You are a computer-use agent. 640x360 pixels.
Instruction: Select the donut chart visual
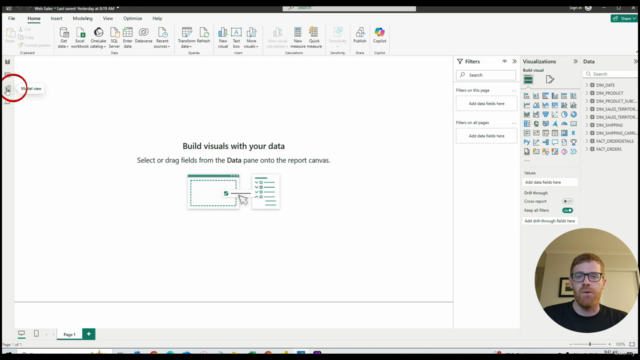pos(573,115)
